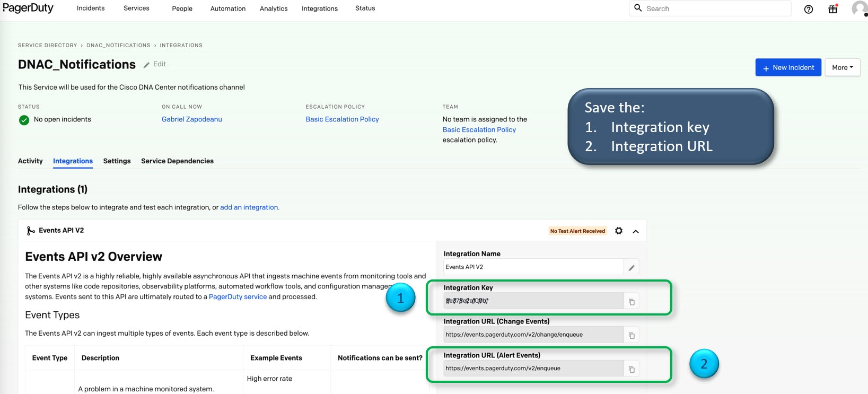Open Basic Escalation Policy link under Team
The image size is (868, 394).
click(479, 130)
